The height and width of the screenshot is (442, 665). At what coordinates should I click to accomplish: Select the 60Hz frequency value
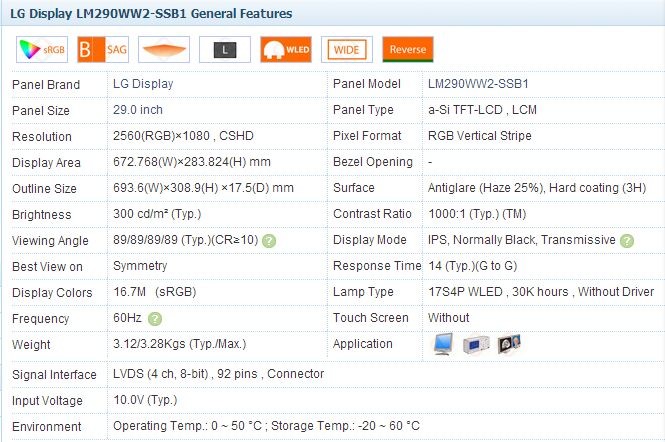(x=127, y=318)
